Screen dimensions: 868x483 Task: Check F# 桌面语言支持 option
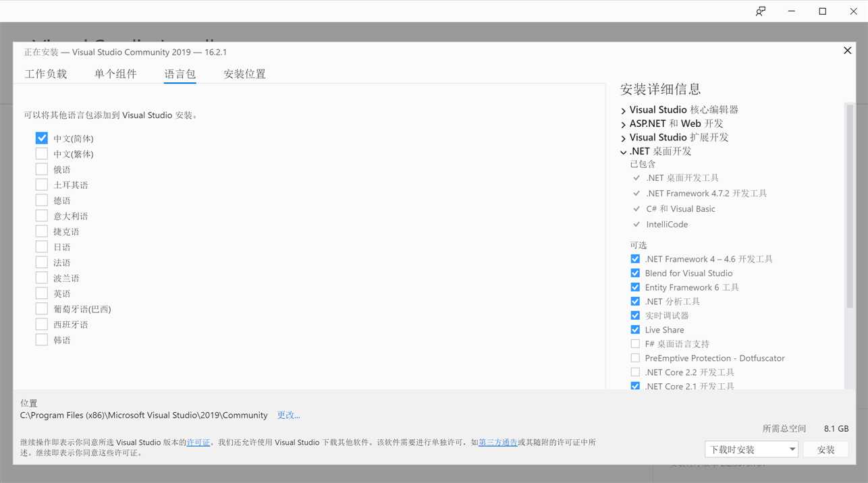[x=635, y=343]
